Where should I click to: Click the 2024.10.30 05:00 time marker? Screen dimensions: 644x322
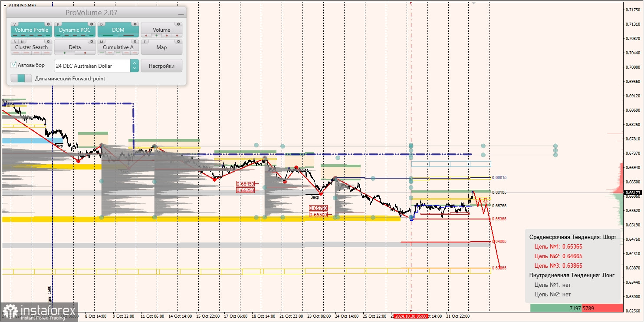[411, 316]
